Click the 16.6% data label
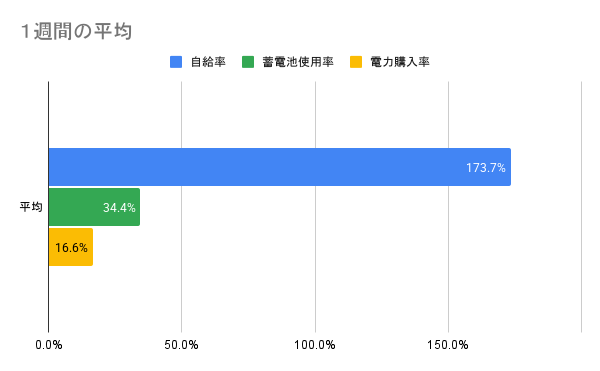 (x=71, y=248)
